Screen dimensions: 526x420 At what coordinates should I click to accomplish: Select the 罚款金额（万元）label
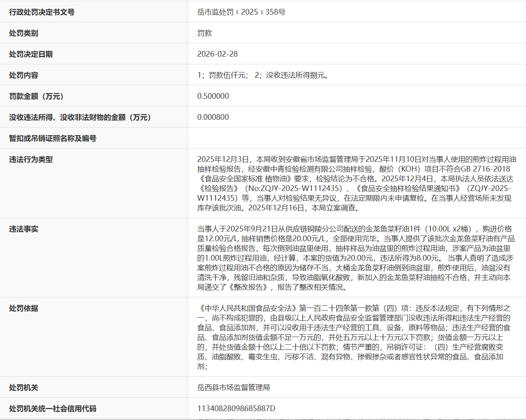[36, 96]
